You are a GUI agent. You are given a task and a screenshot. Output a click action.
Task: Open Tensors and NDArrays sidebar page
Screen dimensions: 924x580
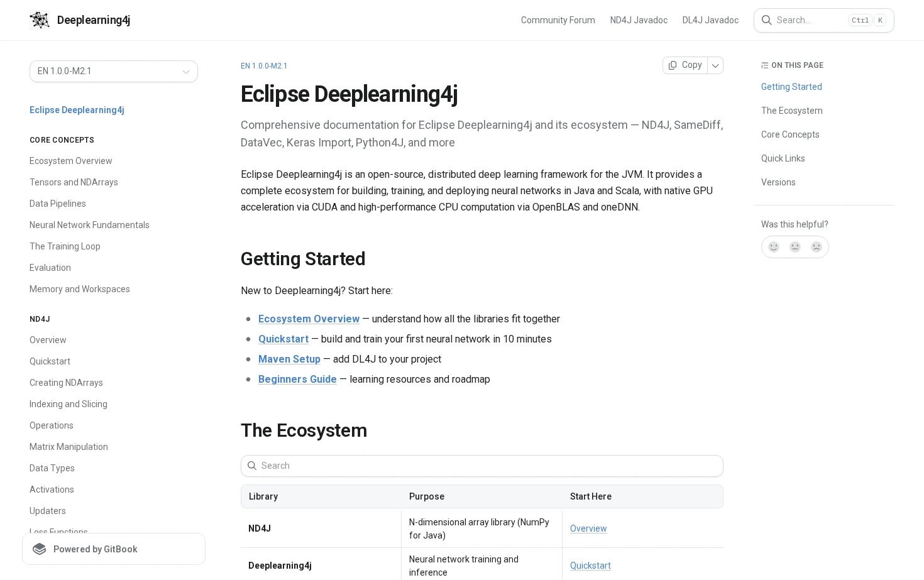click(x=74, y=182)
